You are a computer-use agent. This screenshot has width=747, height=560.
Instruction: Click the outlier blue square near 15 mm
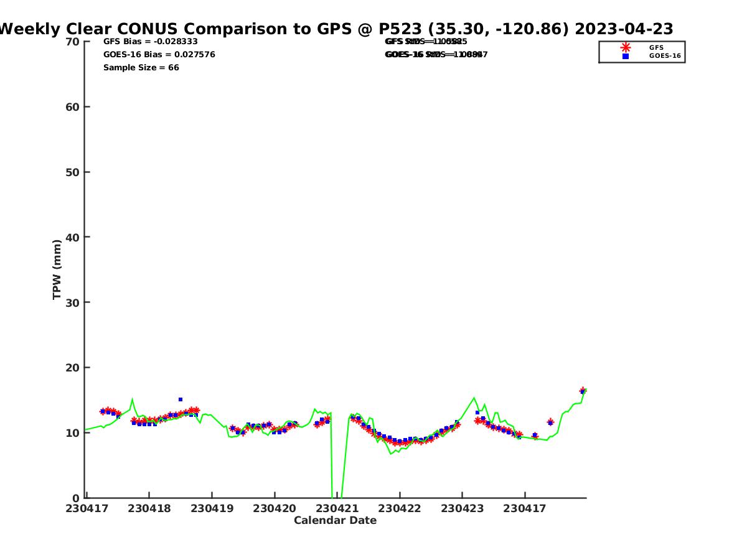point(181,399)
